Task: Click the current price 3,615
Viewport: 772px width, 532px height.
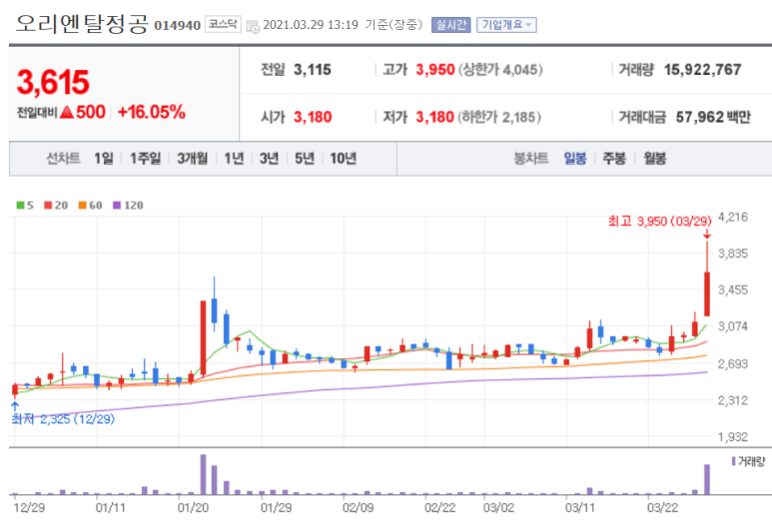Action: (x=53, y=82)
